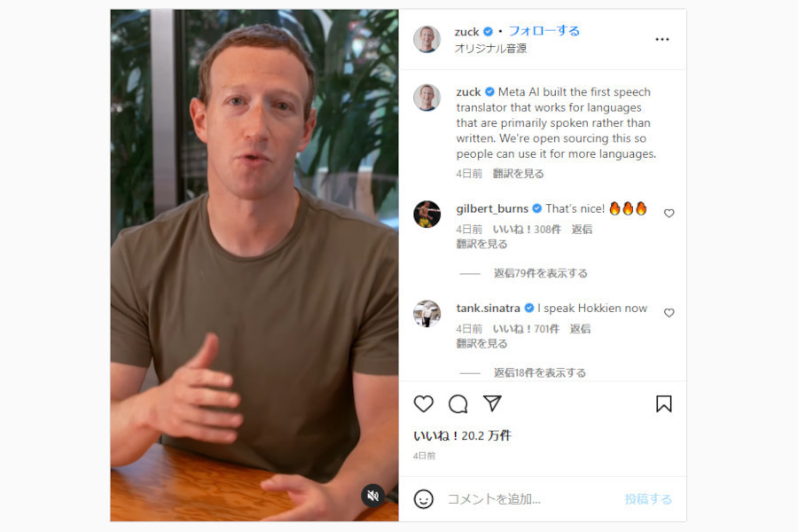Image resolution: width=798 pixels, height=532 pixels.
Task: Open tank.sinatra username link
Action: (x=488, y=308)
